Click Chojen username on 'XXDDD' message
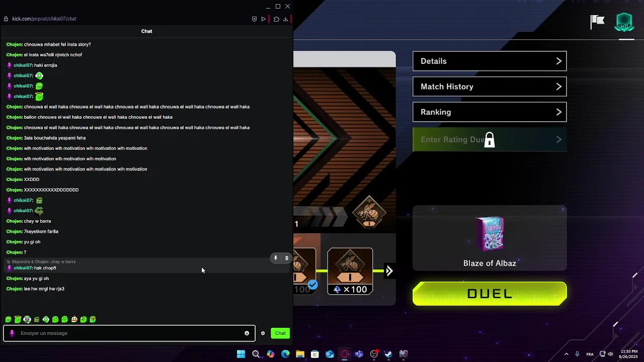 click(14, 179)
